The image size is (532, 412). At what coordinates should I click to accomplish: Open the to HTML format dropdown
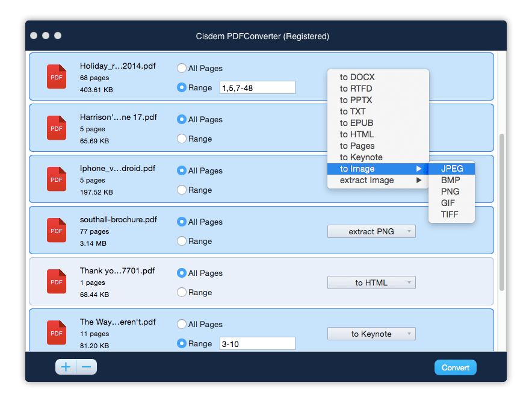pyautogui.click(x=371, y=282)
